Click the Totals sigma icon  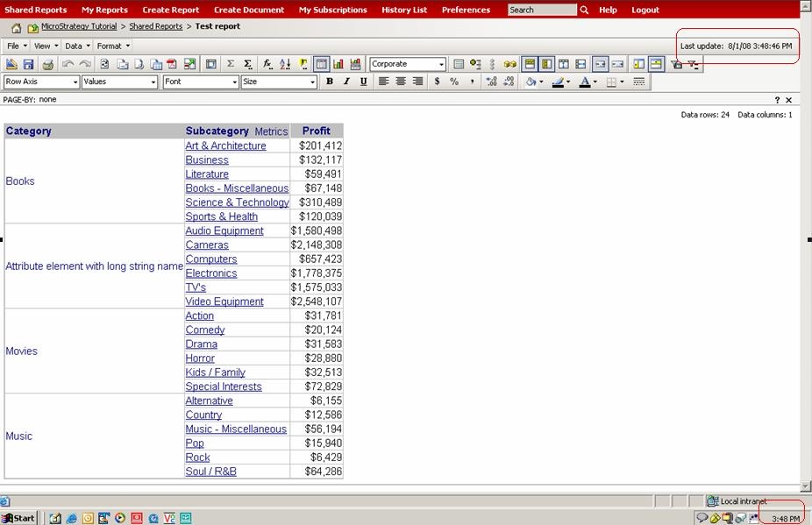231,64
